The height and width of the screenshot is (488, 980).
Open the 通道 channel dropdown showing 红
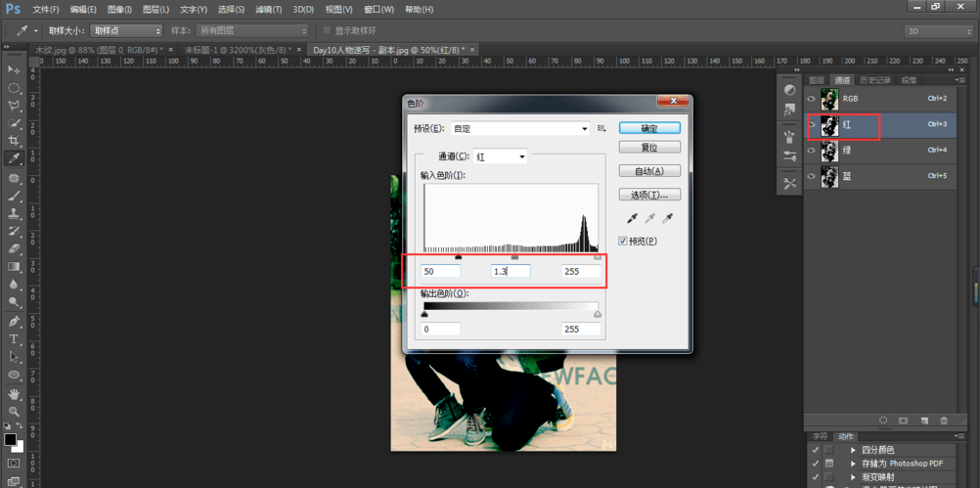pyautogui.click(x=500, y=156)
